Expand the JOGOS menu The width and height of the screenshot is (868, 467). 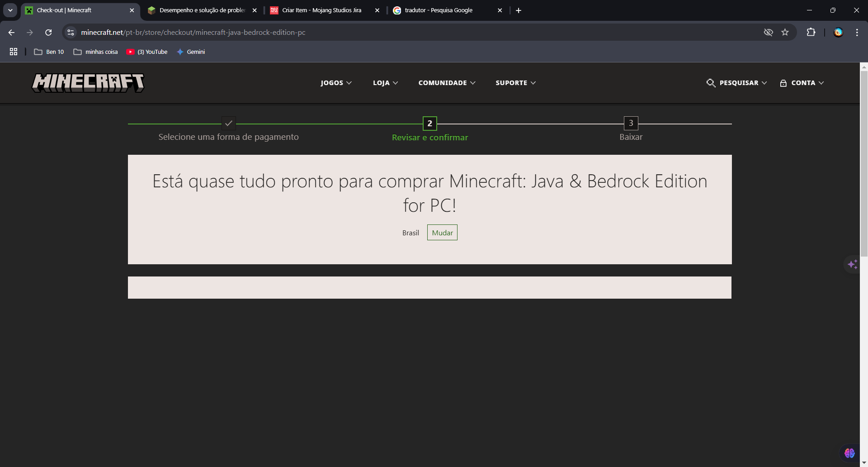point(336,83)
